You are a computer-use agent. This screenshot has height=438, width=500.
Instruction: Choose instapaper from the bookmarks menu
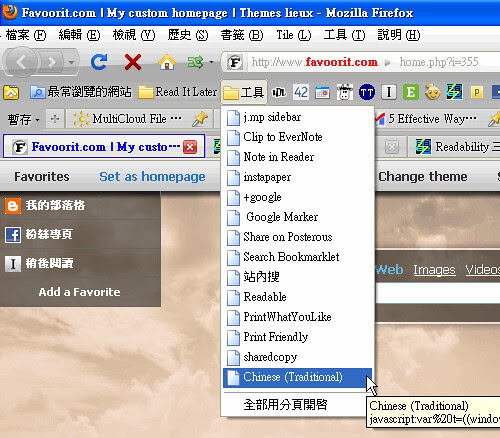298,177
